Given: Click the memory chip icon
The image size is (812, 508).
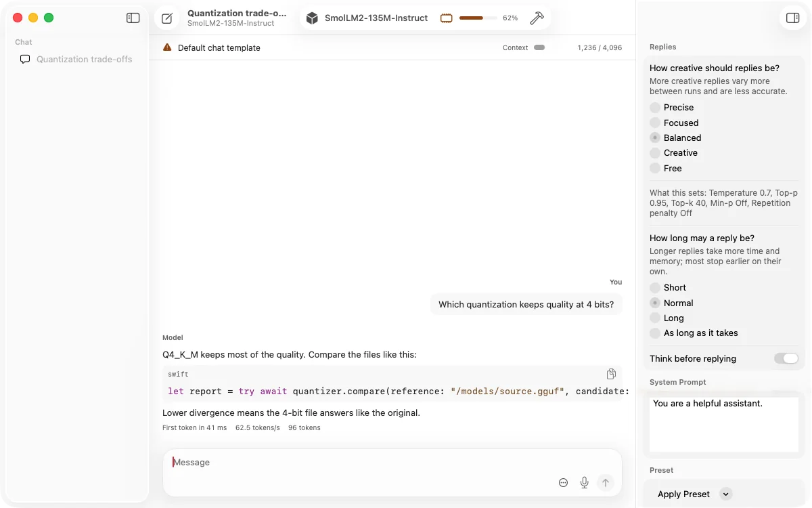Looking at the screenshot, I should pos(447,18).
